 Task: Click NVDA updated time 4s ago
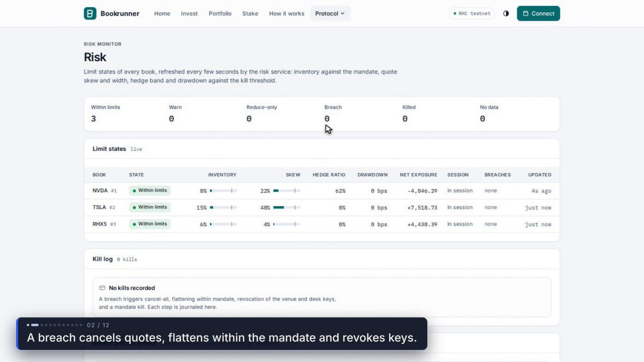(541, 191)
